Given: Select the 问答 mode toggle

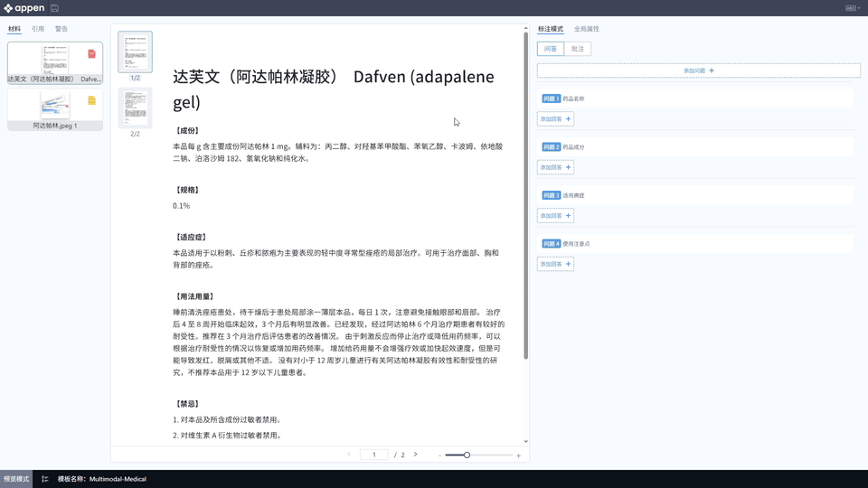Looking at the screenshot, I should [x=551, y=49].
